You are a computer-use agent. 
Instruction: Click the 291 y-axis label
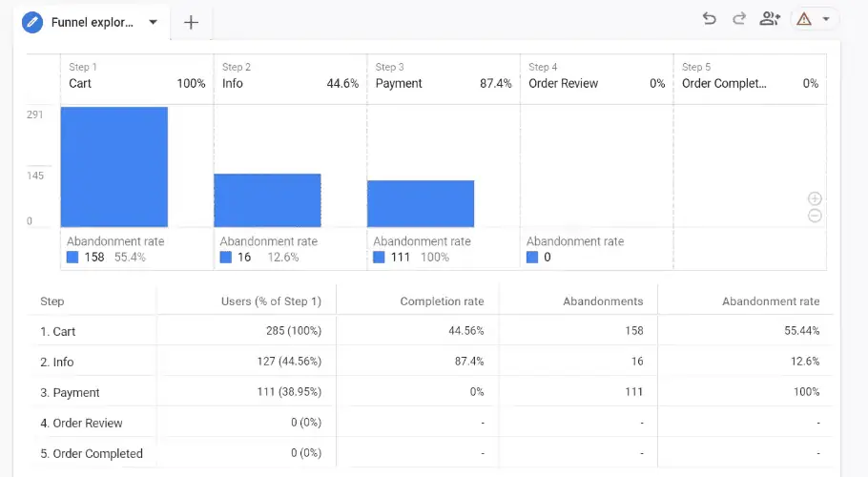35,114
